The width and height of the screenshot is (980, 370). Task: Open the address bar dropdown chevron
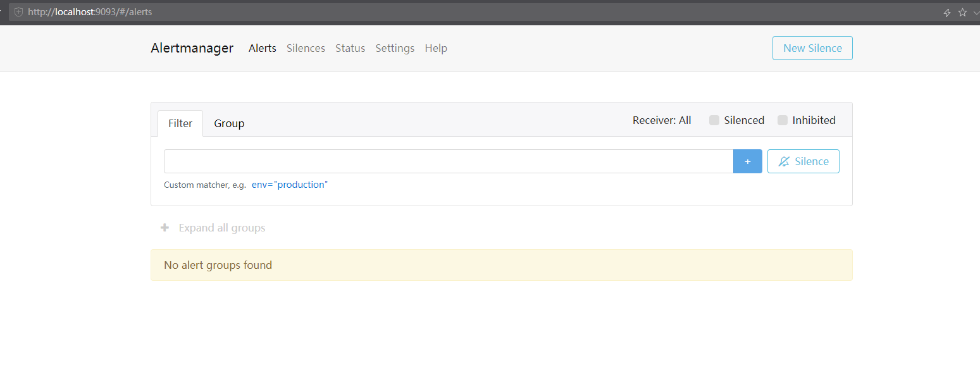coord(976,12)
